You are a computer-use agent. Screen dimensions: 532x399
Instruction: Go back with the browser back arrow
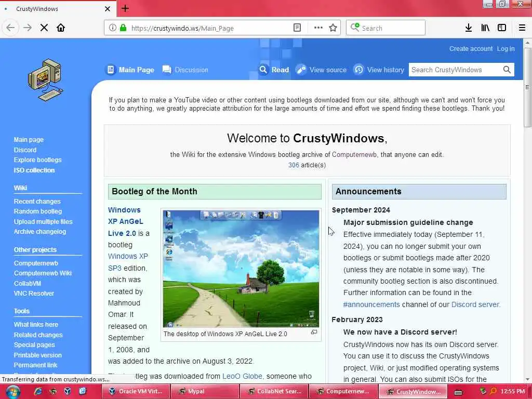click(10, 28)
